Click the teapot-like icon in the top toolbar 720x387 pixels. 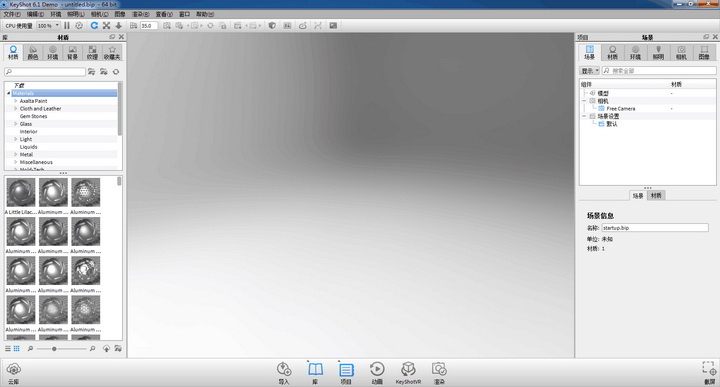[x=303, y=26]
